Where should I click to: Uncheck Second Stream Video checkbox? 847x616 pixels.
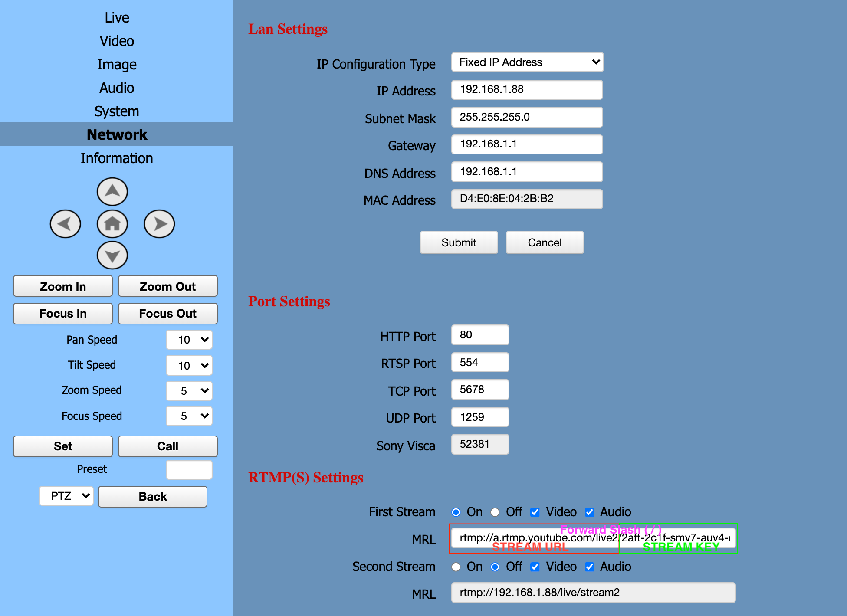[535, 567]
